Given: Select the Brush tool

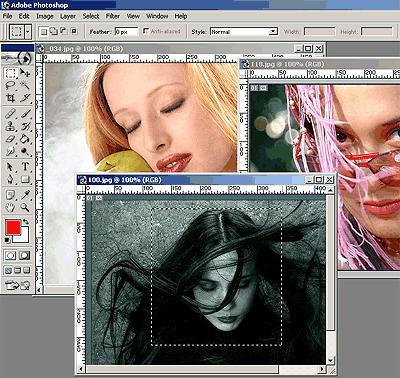Looking at the screenshot, I should click(x=25, y=114).
